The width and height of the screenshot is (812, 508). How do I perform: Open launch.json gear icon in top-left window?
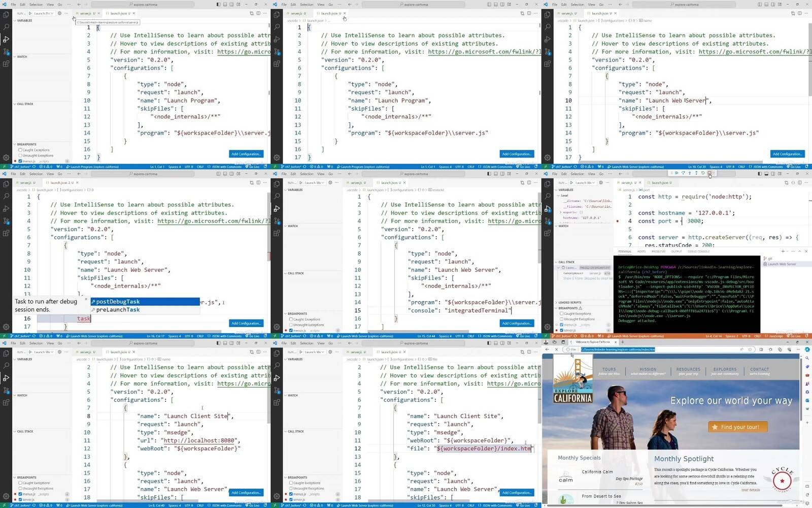tap(59, 13)
